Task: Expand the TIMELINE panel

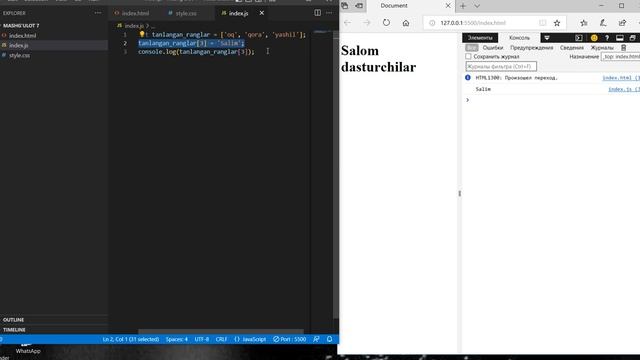Action: pos(14,329)
